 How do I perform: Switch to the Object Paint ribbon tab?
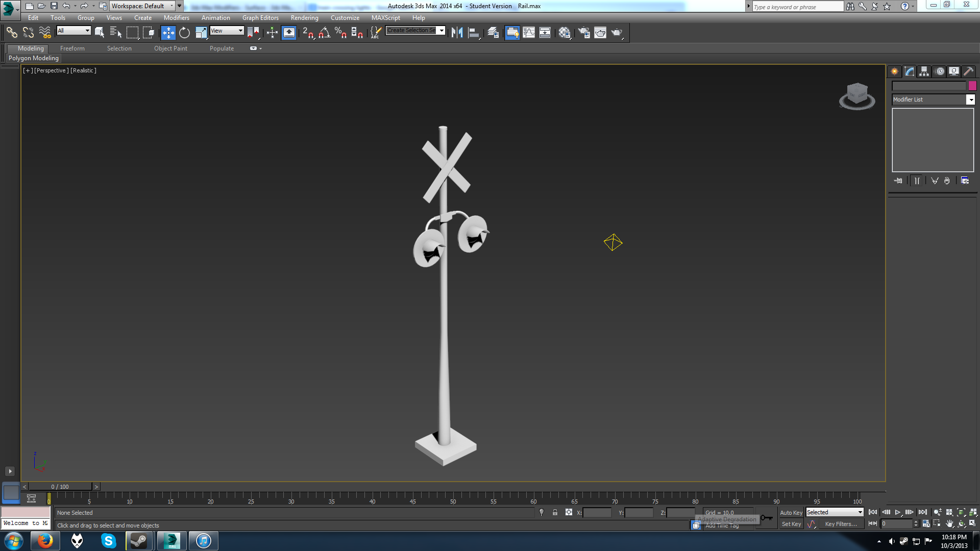(170, 48)
